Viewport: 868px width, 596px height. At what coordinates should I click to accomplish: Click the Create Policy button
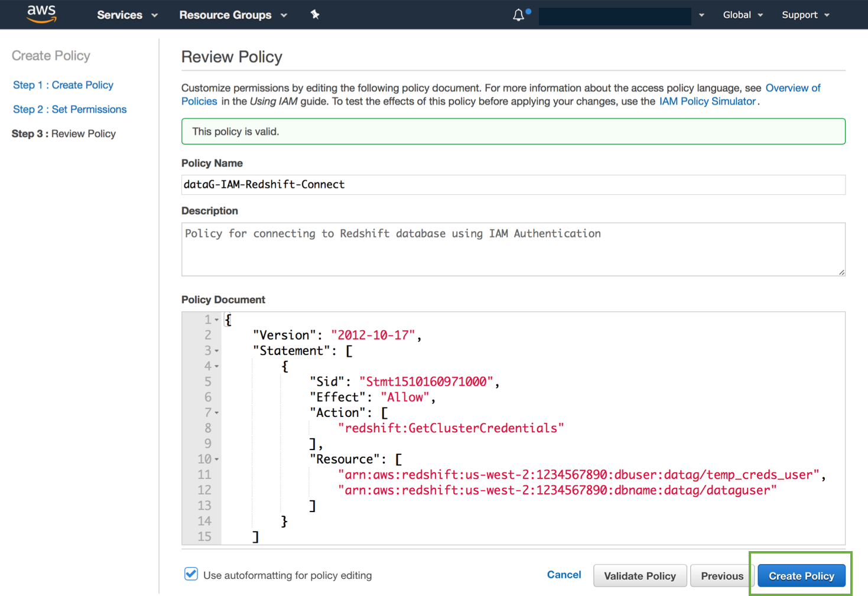pyautogui.click(x=801, y=576)
